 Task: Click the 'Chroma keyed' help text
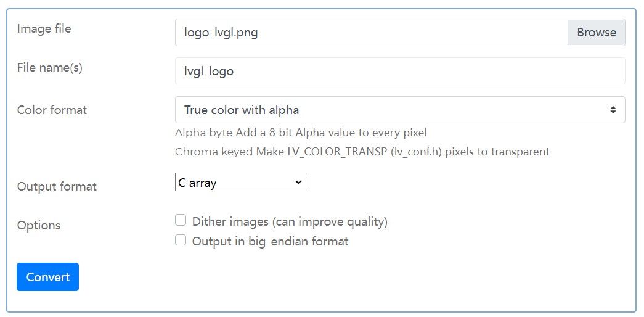(x=214, y=152)
